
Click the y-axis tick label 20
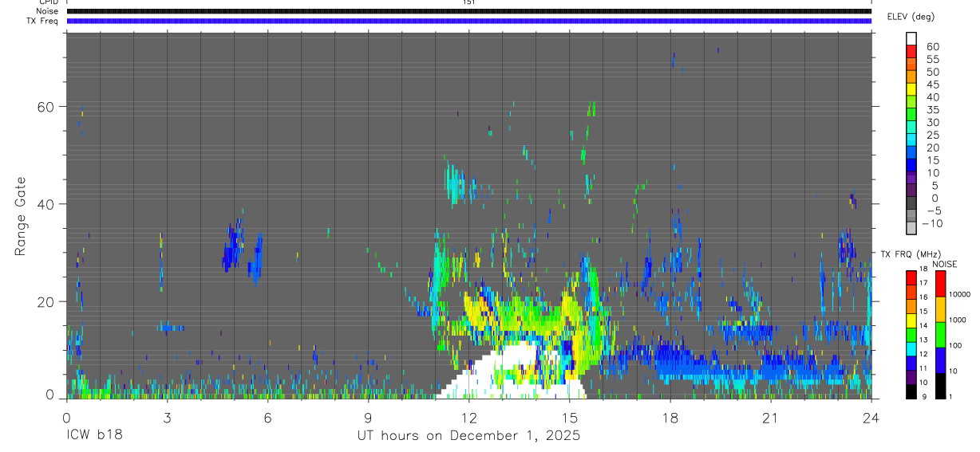(x=45, y=301)
